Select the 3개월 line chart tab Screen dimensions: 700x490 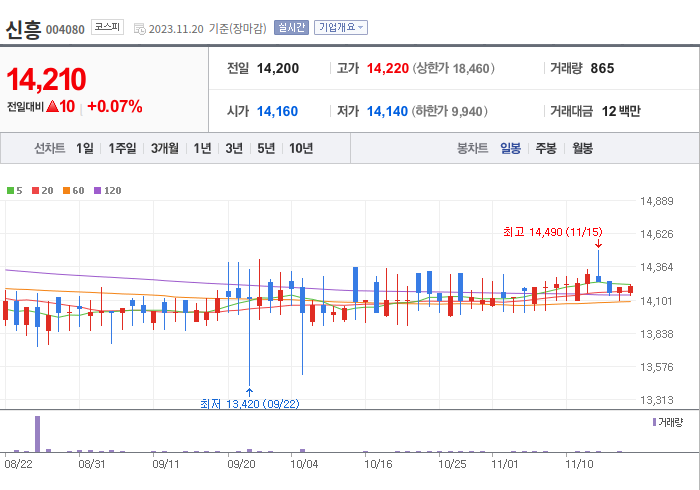click(165, 148)
